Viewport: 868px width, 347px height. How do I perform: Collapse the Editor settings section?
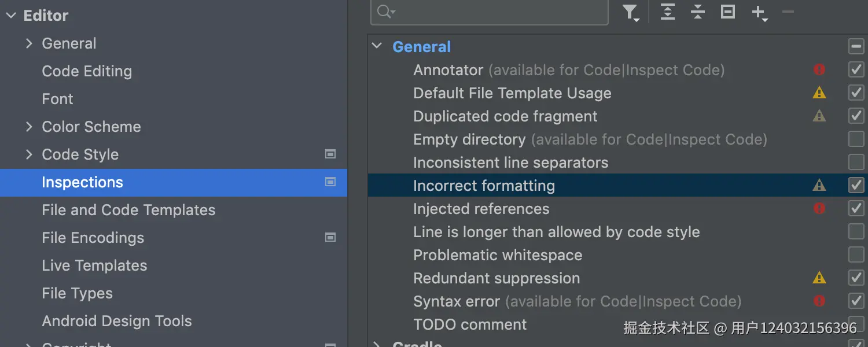(11, 16)
